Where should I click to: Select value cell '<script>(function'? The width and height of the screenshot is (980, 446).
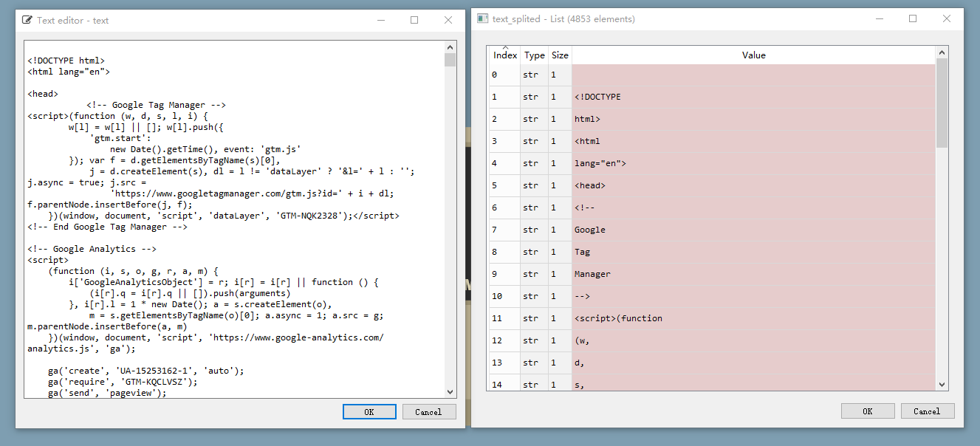click(x=753, y=318)
